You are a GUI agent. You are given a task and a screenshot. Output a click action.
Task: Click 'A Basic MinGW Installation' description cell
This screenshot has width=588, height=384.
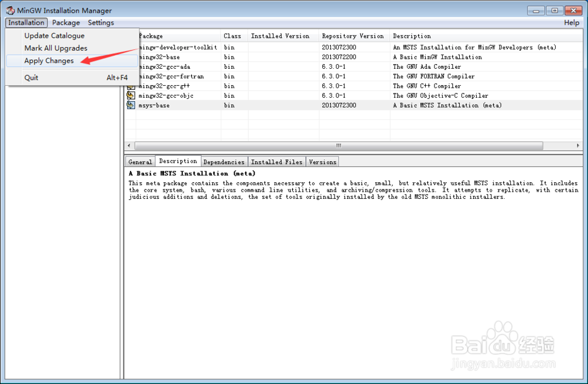click(x=437, y=57)
